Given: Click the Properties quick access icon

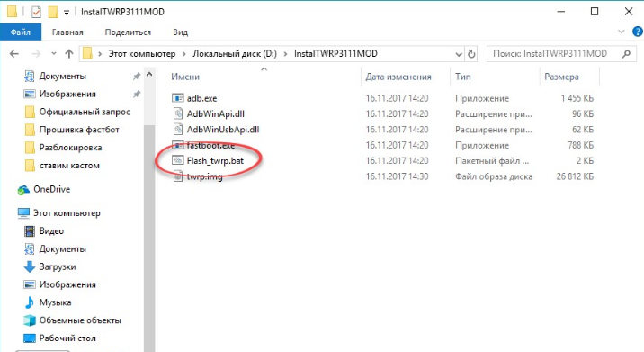Looking at the screenshot, I should pos(36,12).
